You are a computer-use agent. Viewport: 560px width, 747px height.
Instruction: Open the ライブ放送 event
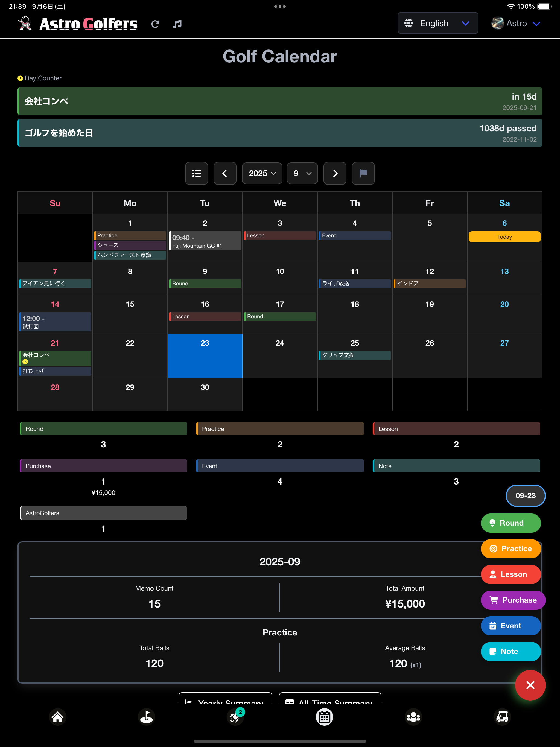click(x=355, y=284)
